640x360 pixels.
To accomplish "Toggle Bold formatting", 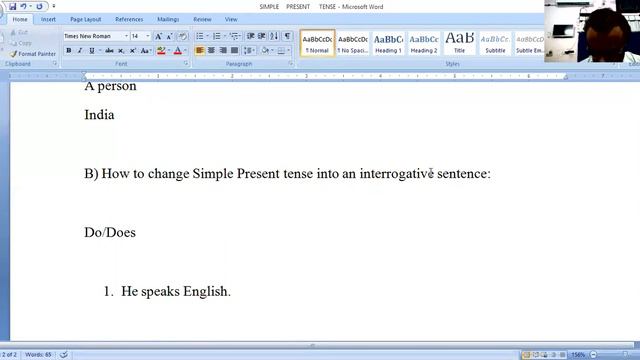I will [69, 50].
